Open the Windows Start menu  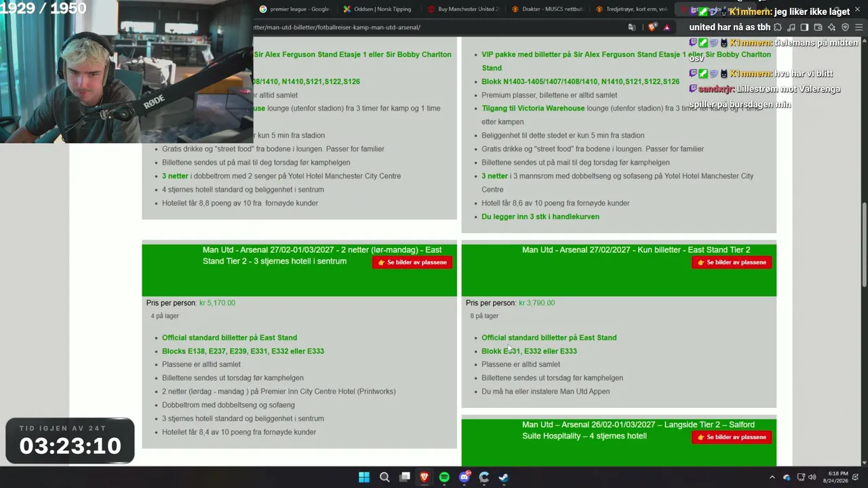tap(364, 477)
